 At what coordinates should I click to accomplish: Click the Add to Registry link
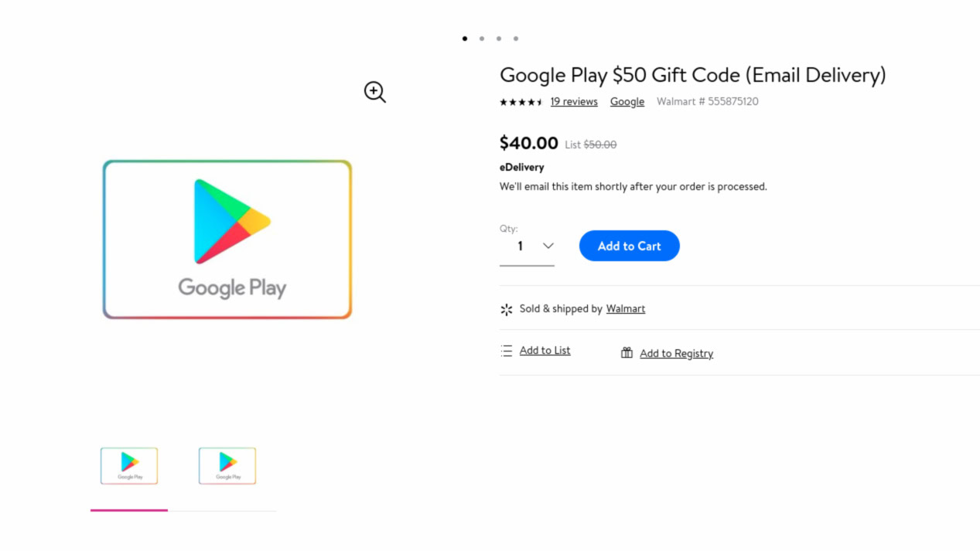(676, 354)
